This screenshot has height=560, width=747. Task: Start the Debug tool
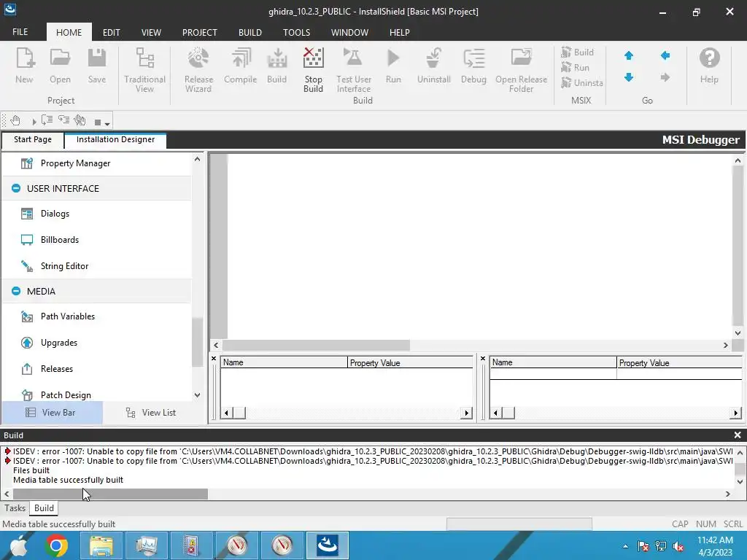pos(473,66)
